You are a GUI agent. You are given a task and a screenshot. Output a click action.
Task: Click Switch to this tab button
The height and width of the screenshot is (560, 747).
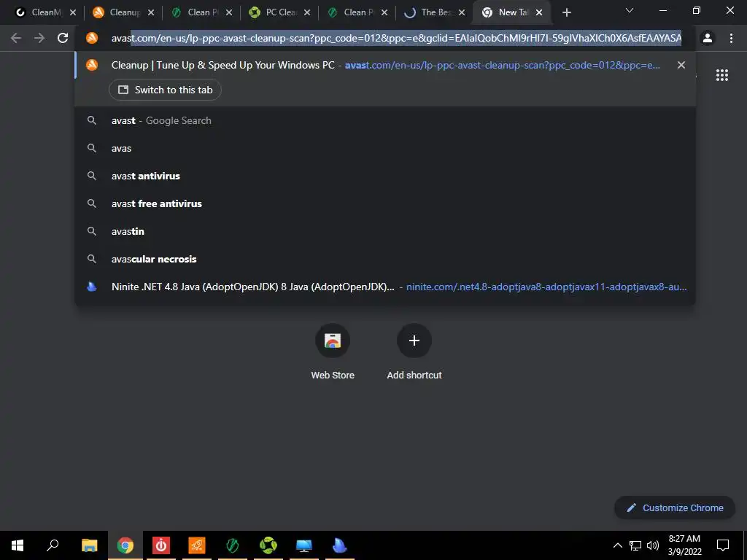coord(165,90)
